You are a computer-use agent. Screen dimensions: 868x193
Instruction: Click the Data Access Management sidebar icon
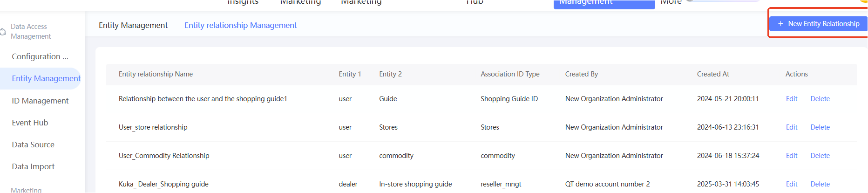point(3,32)
